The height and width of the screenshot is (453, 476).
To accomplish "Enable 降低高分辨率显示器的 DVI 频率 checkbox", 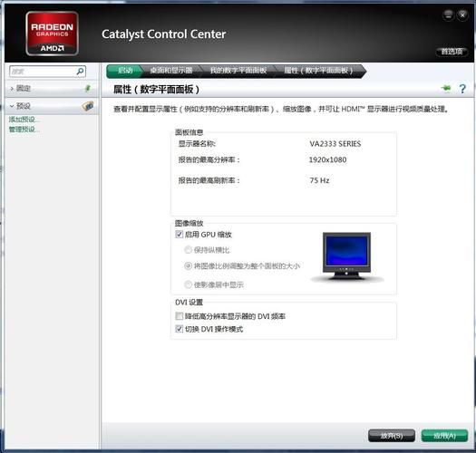I will [x=180, y=316].
